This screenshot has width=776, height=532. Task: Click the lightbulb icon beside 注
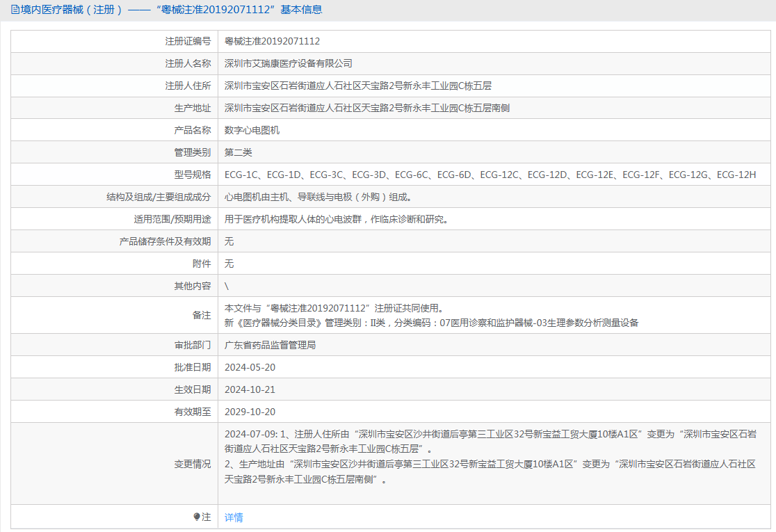click(x=197, y=517)
